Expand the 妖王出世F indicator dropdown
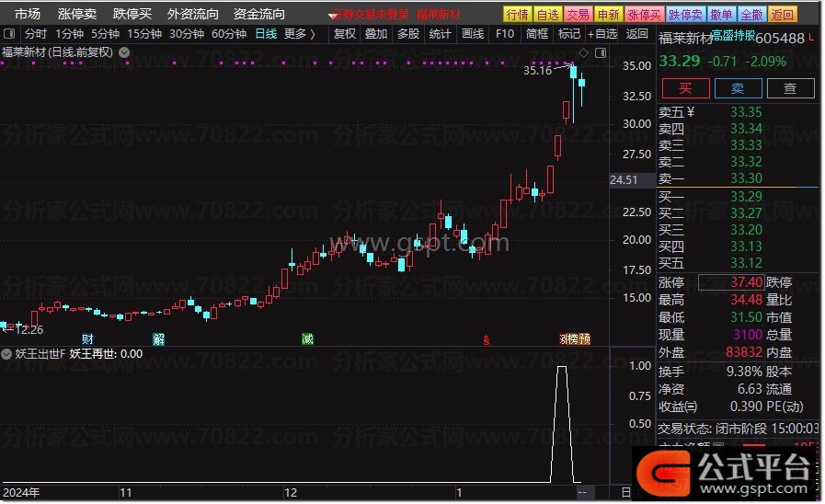The width and height of the screenshot is (825, 504). click(x=6, y=354)
